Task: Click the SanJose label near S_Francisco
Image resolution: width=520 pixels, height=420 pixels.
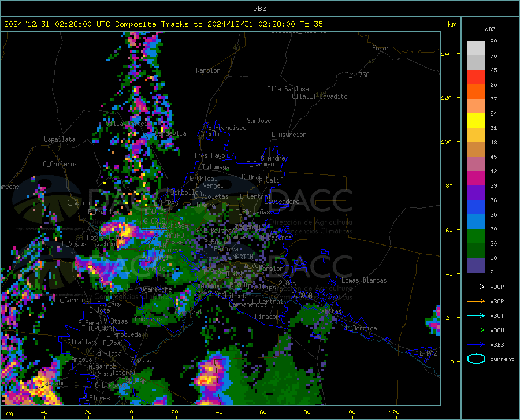Action: coord(259,121)
